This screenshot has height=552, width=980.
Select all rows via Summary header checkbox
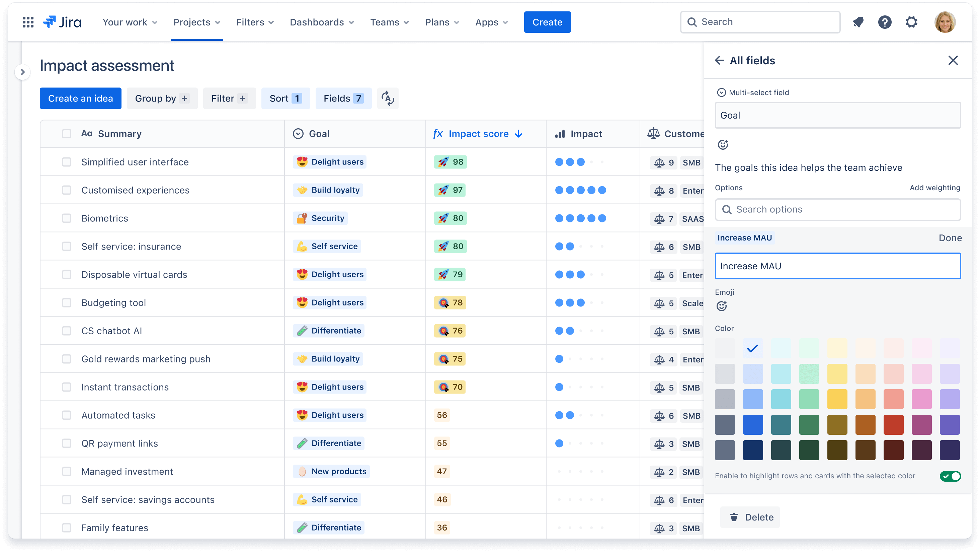67,134
